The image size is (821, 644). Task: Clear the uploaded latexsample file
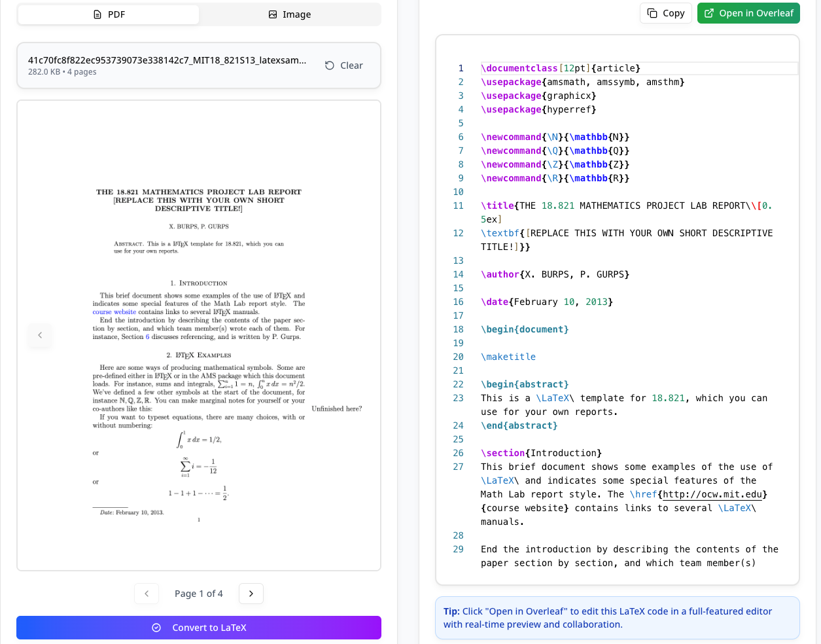click(343, 65)
